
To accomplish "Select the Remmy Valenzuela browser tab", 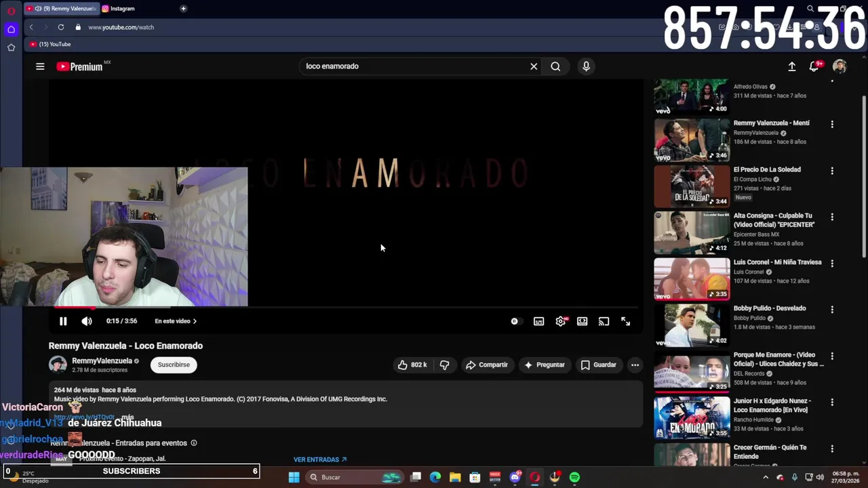I will 62,9.
